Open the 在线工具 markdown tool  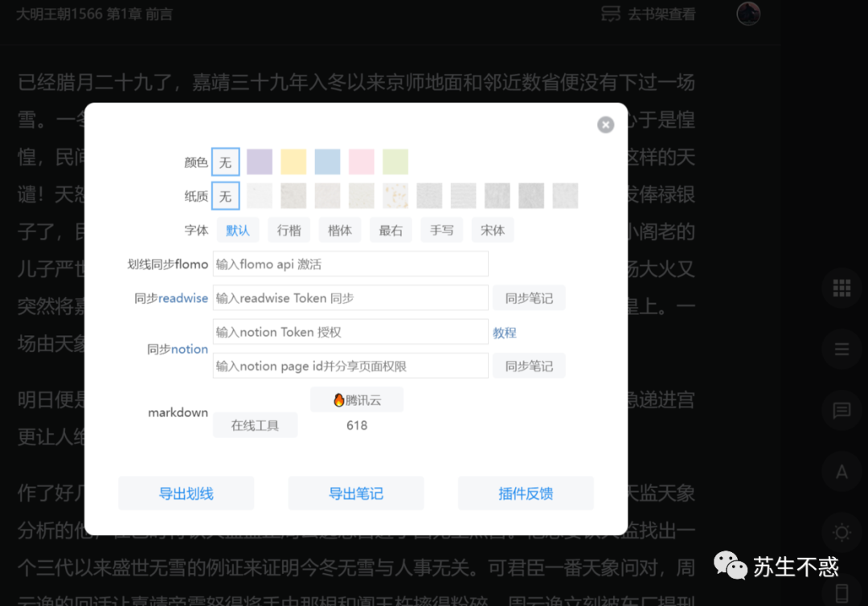pyautogui.click(x=256, y=425)
